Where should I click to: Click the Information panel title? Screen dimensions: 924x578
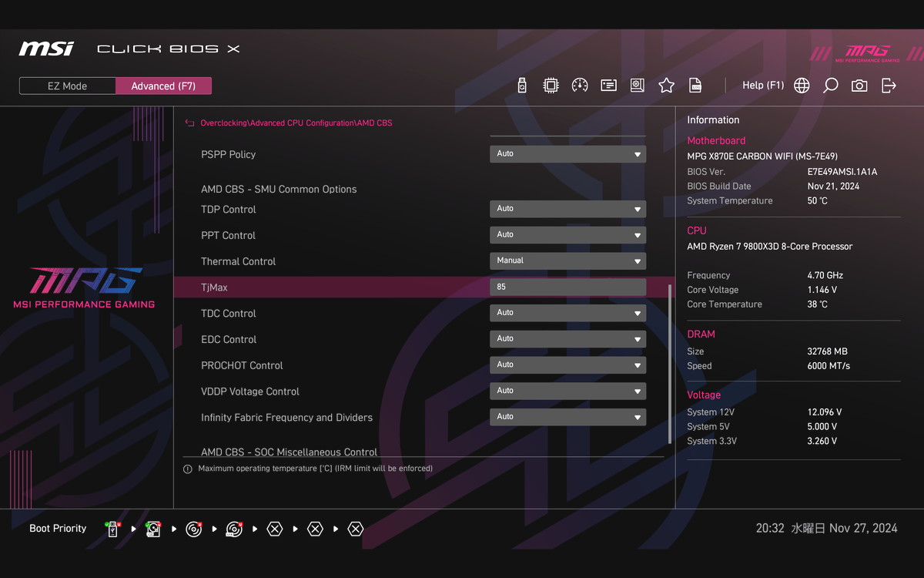coord(713,120)
